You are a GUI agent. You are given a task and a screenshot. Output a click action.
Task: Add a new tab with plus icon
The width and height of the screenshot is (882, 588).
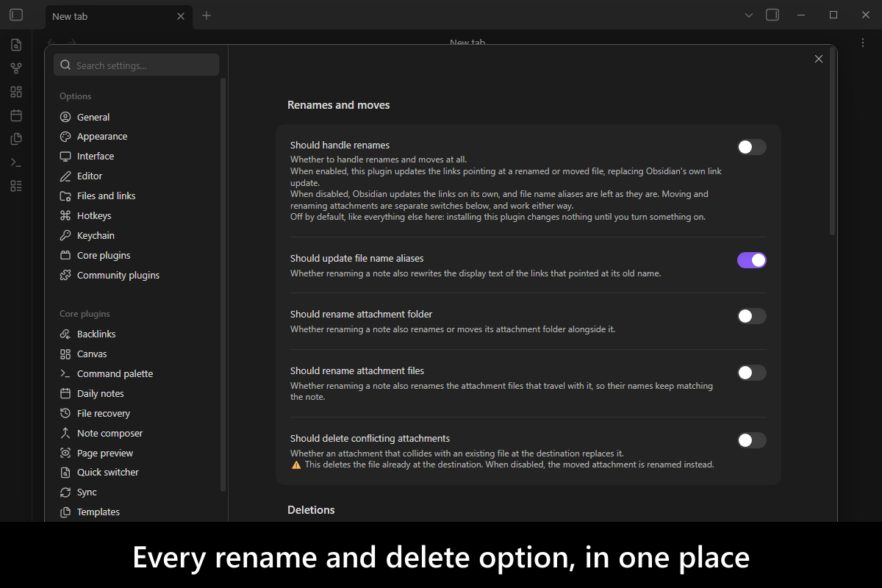tap(207, 15)
